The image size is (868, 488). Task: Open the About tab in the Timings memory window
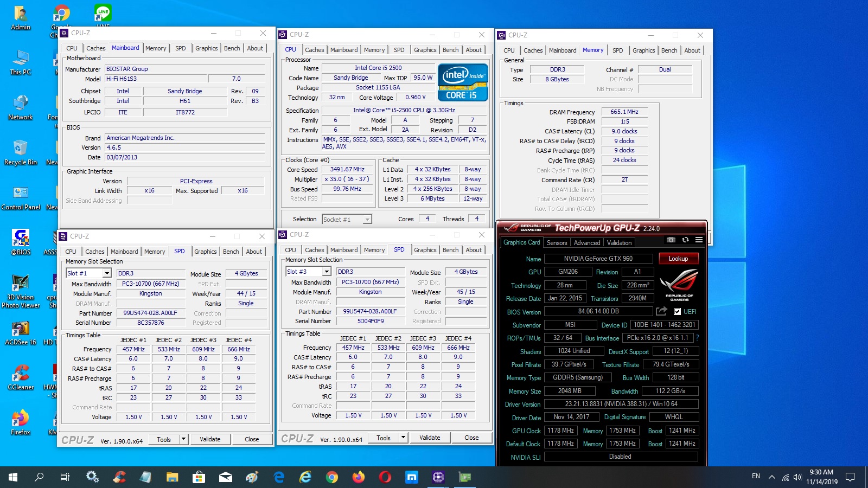(692, 50)
